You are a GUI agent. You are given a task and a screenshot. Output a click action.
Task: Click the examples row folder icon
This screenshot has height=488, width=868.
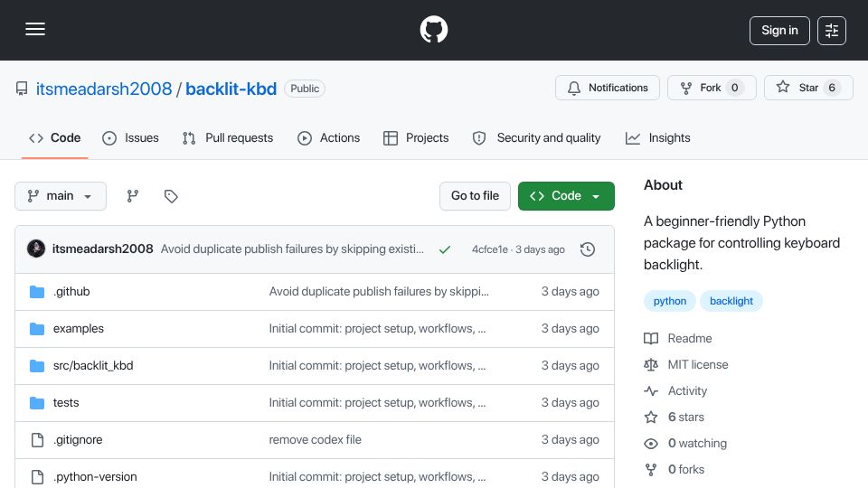tap(37, 329)
